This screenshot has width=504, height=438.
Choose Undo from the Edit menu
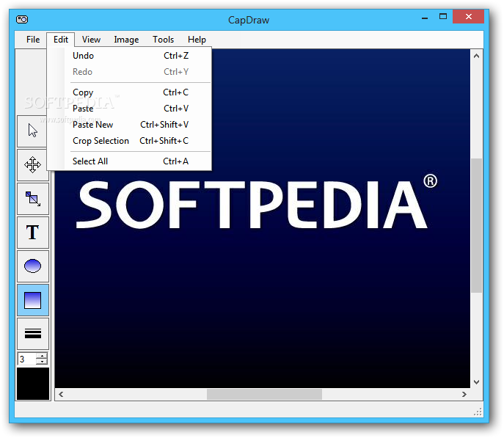pos(129,56)
